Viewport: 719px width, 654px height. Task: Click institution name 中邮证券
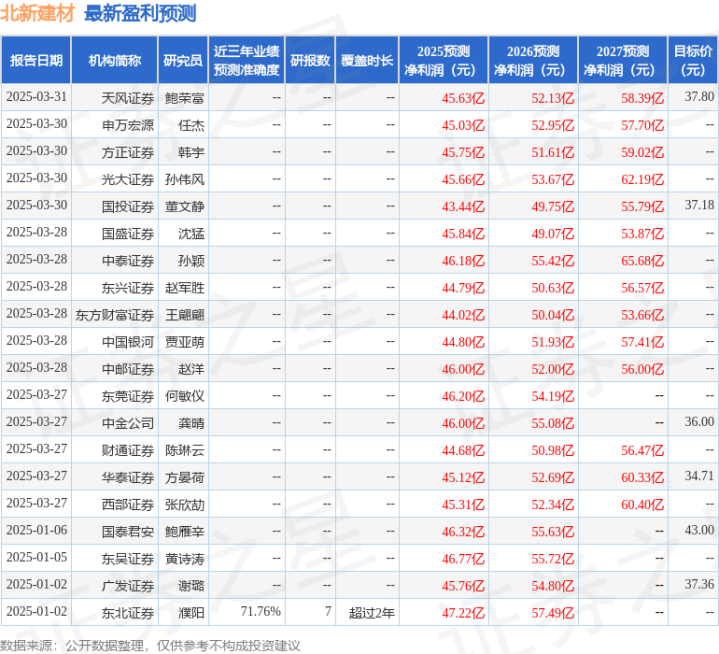(127, 369)
